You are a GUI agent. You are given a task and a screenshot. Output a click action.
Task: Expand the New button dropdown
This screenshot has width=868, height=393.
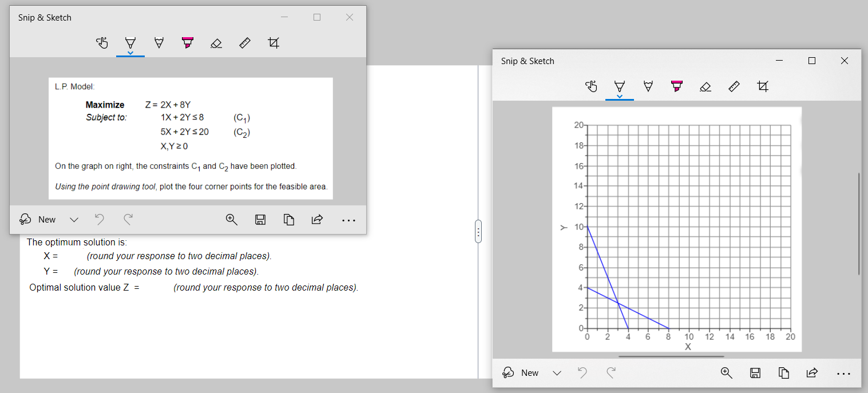74,219
